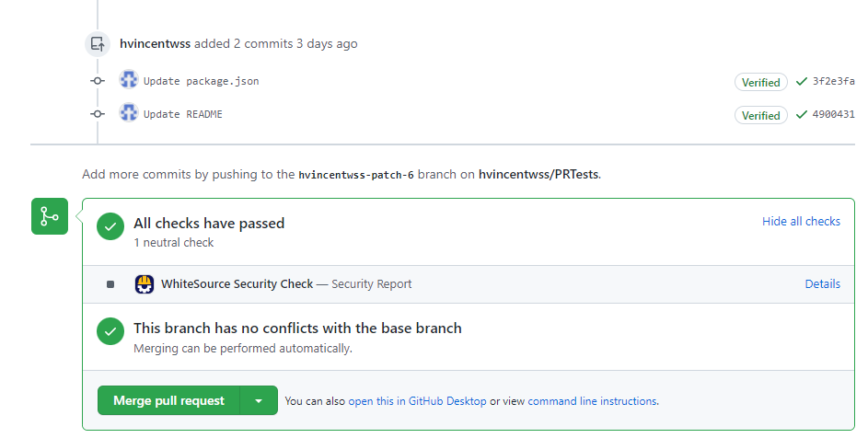Click the Merge pull request button

(x=168, y=401)
